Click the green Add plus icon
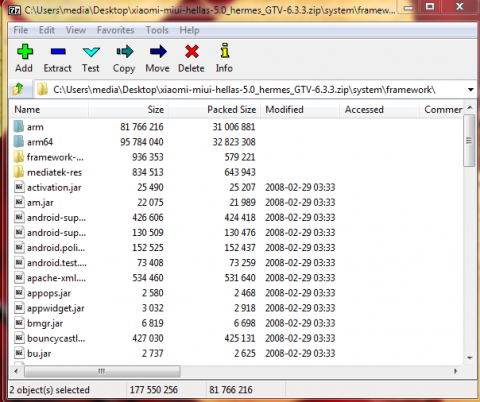This screenshot has width=480, height=402. (25, 52)
